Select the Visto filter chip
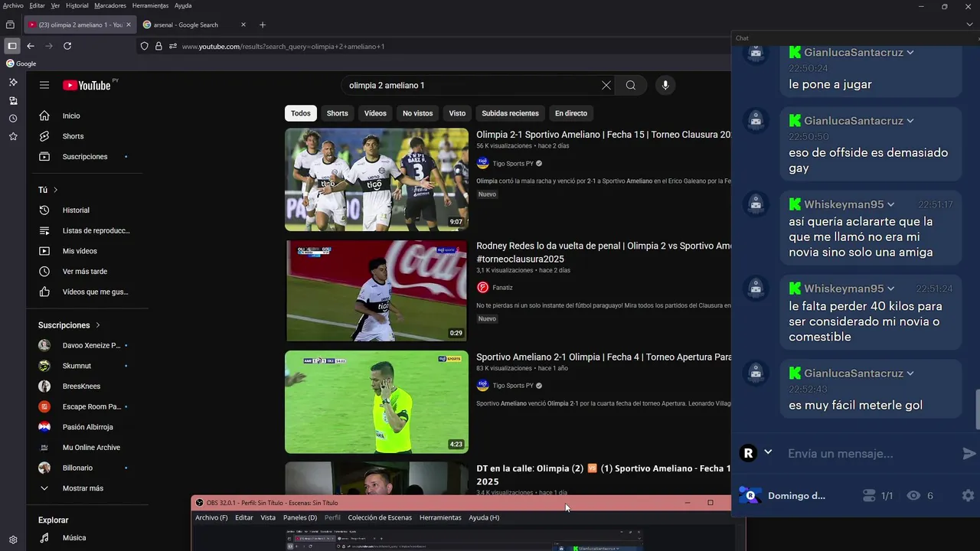Image resolution: width=980 pixels, height=551 pixels. point(457,113)
